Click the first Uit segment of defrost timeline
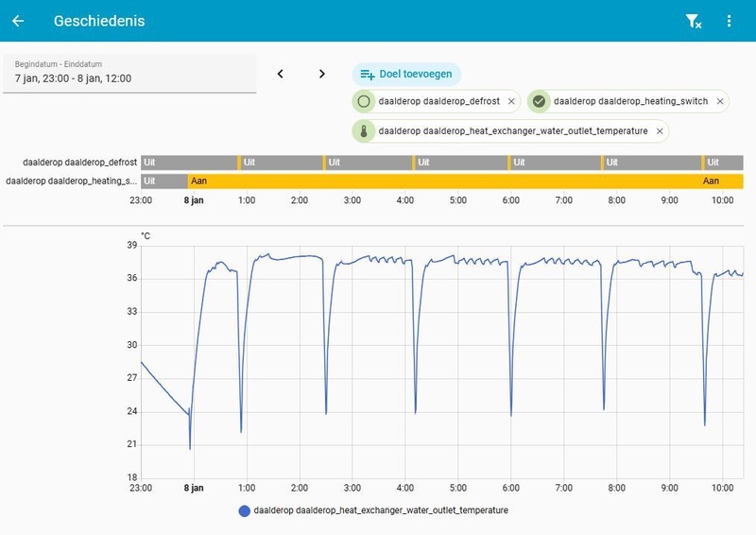The height and width of the screenshot is (535, 756). [189, 163]
